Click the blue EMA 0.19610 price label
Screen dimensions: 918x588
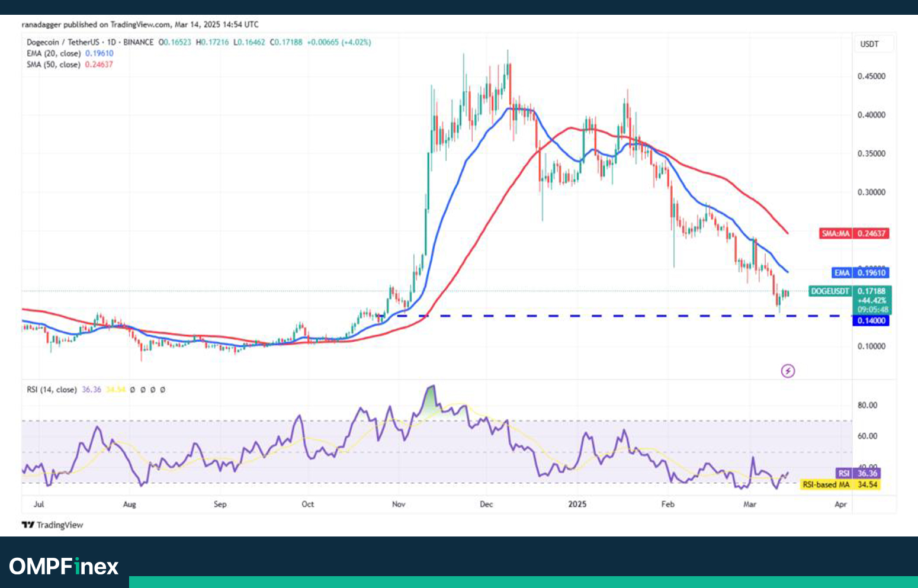861,273
